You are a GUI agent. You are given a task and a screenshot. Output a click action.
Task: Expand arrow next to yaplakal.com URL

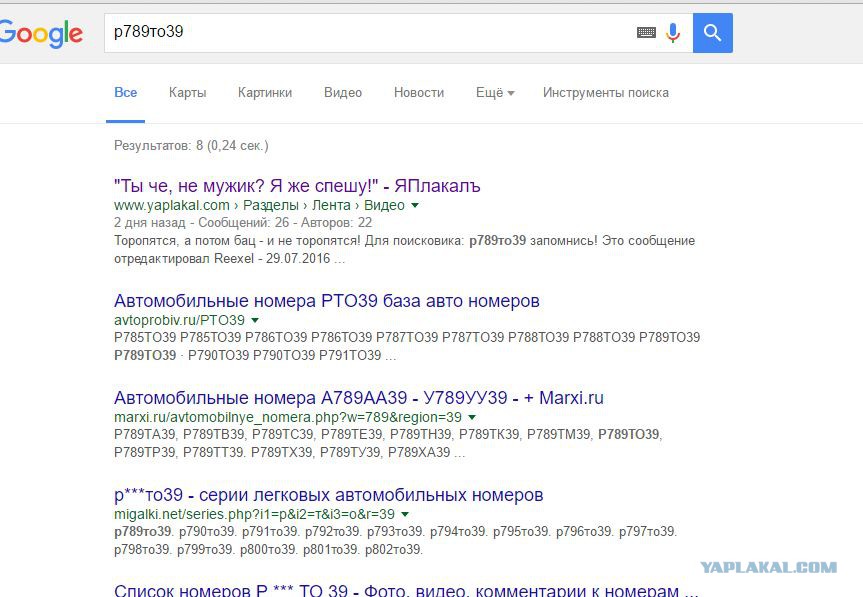(415, 205)
